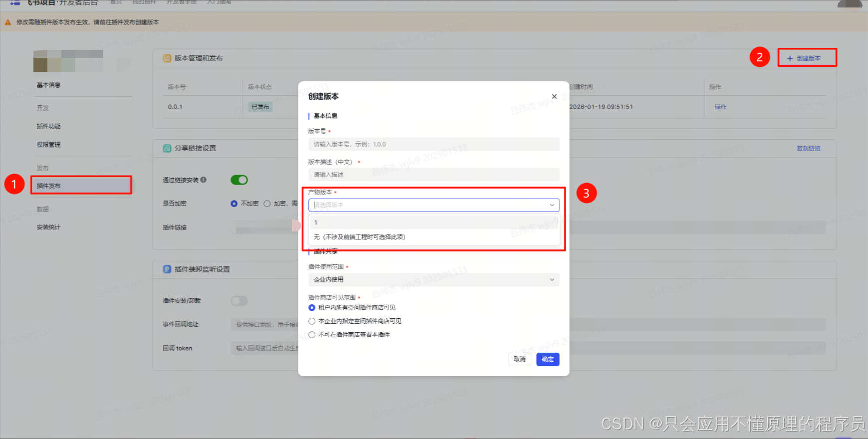Open 插件功能 in the sidebar
The height and width of the screenshot is (439, 868).
48,126
